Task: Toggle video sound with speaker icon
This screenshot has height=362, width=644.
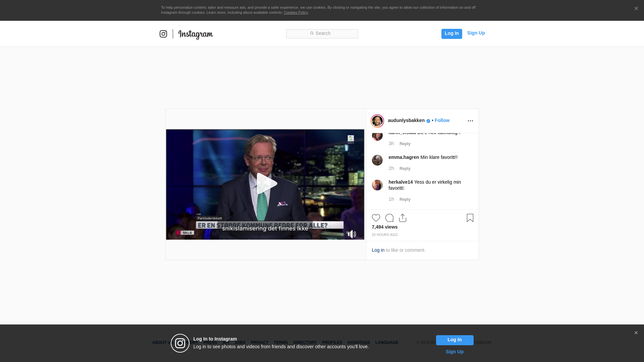Action: (351, 234)
